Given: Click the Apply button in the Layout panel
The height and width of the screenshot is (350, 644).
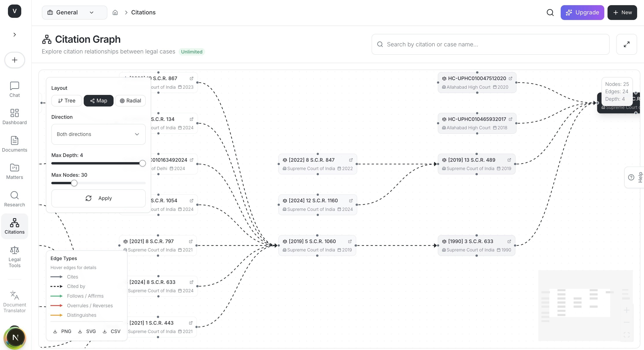Looking at the screenshot, I should (x=98, y=198).
